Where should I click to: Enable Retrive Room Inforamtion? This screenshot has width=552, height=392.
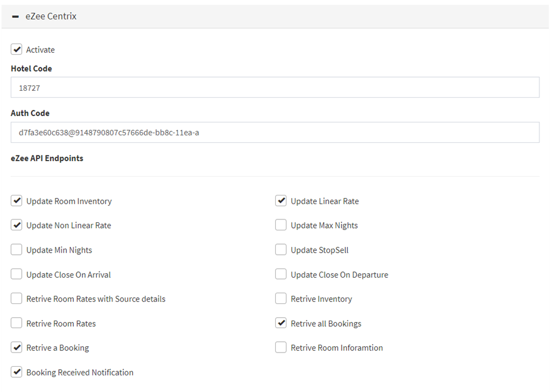tap(281, 347)
